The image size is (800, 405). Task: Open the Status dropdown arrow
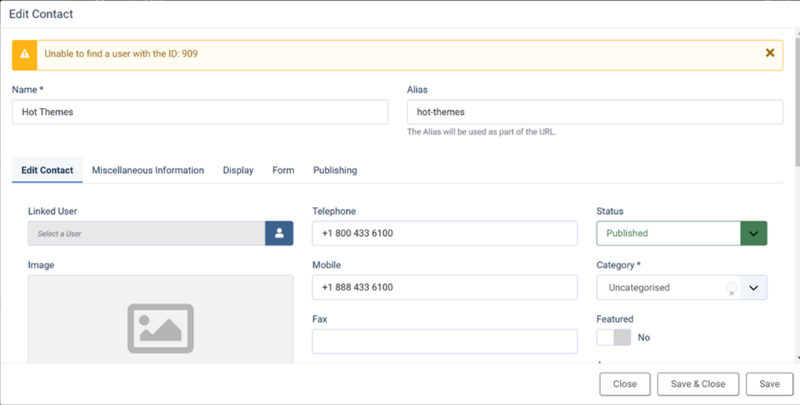pyautogui.click(x=754, y=233)
